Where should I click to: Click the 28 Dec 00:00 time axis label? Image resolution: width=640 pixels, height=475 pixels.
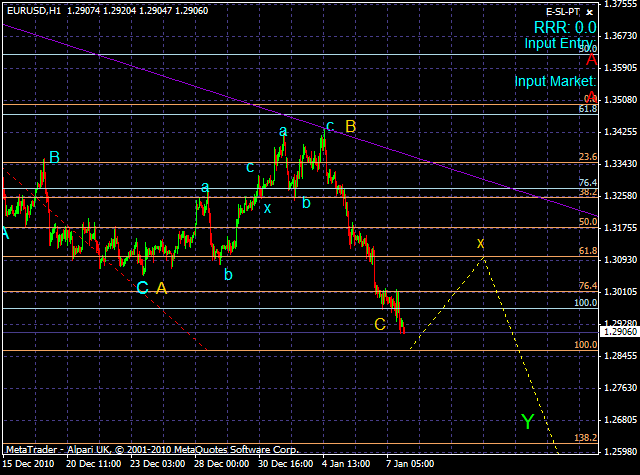222,464
